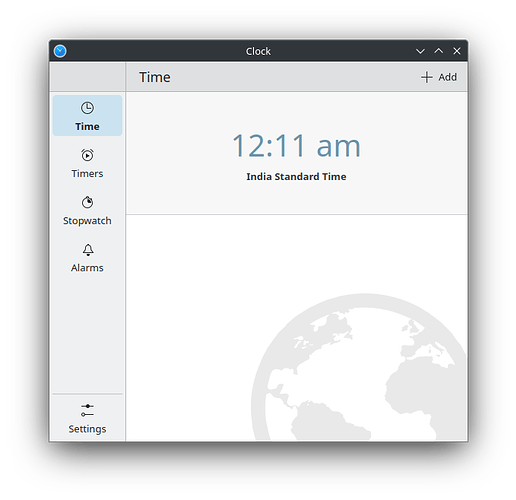Screen dimensions: 516x500
Task: Click the Time page heading
Action: tap(155, 77)
